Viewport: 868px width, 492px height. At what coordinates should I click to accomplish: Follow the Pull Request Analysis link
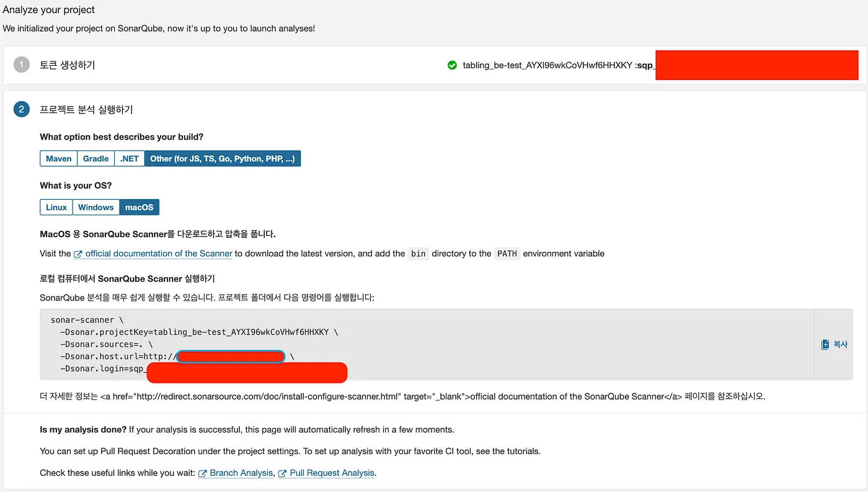[332, 473]
